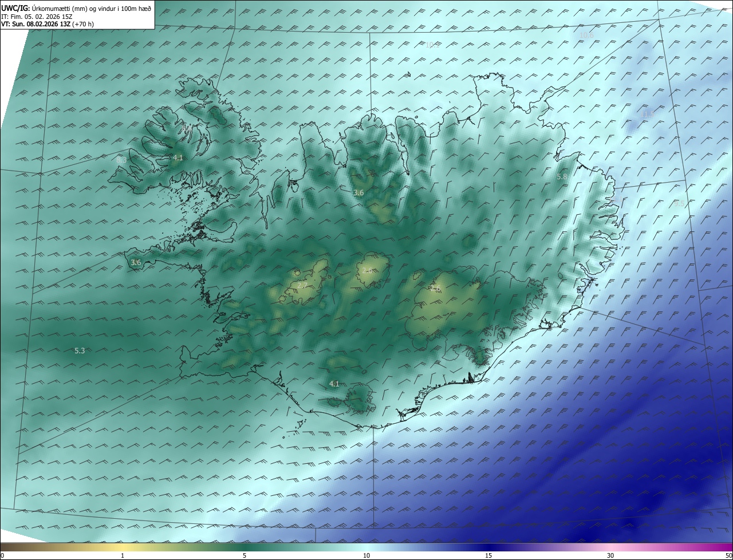
Task: Click the '50' label on the color scale
Action: (728, 555)
